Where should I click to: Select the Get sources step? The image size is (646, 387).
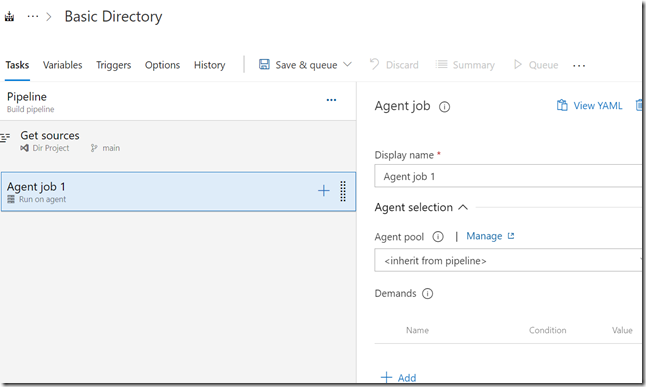[x=178, y=141]
